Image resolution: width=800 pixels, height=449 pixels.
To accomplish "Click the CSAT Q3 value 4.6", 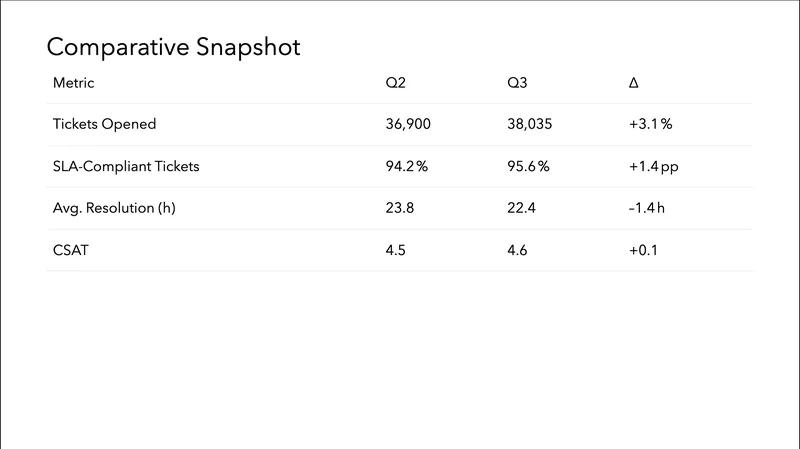I will point(517,250).
